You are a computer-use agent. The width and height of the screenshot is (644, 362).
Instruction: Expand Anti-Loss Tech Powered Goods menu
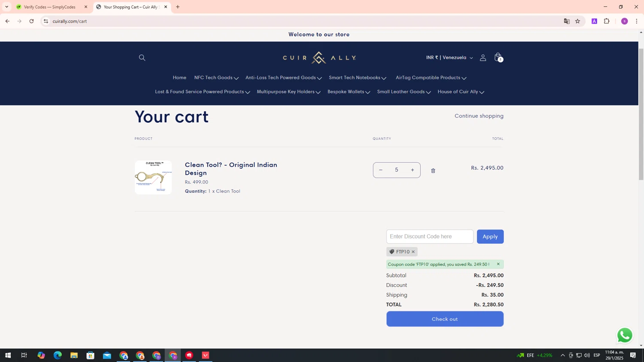click(x=283, y=78)
